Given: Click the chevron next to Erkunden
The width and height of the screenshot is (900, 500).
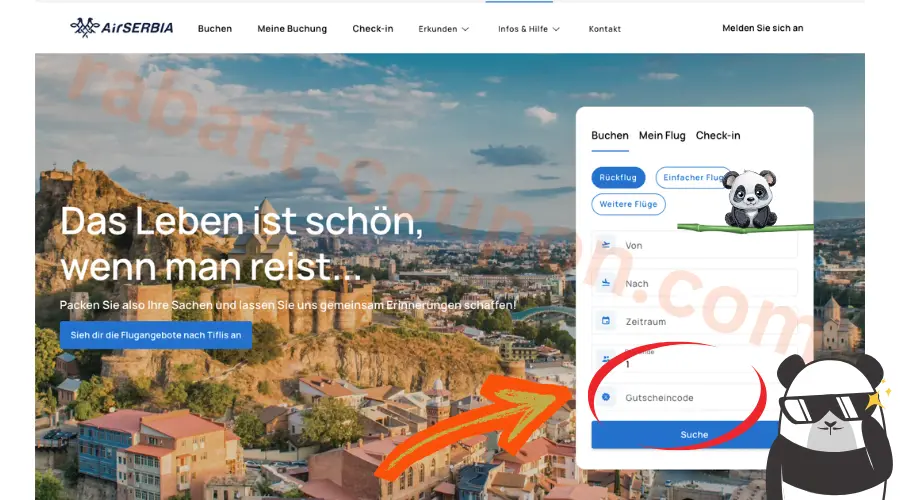Looking at the screenshot, I should point(465,29).
